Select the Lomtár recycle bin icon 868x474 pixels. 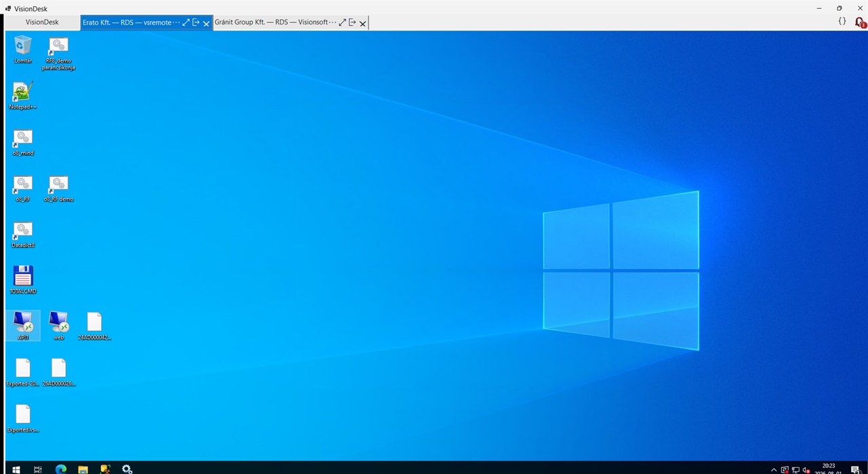pyautogui.click(x=23, y=50)
